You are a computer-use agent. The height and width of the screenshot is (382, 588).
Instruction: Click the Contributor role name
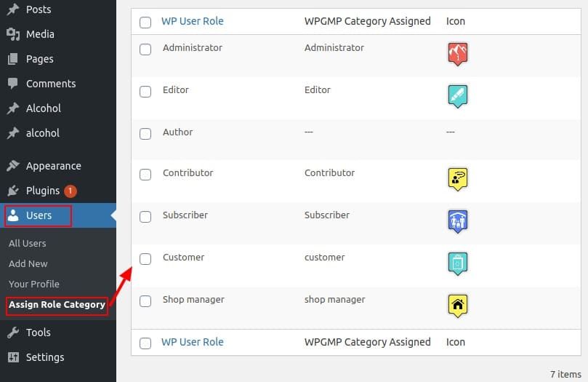pyautogui.click(x=188, y=173)
